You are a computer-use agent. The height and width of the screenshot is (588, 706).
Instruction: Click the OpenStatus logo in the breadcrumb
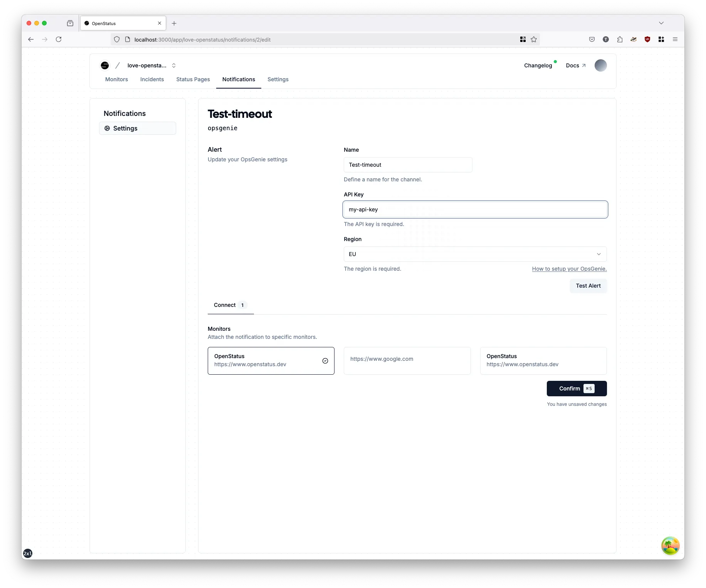tap(104, 65)
